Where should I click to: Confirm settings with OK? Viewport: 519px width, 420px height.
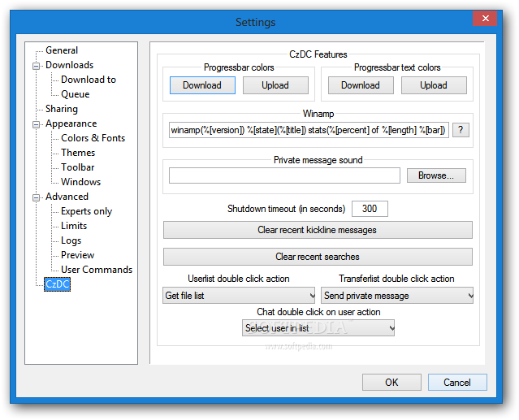391,383
